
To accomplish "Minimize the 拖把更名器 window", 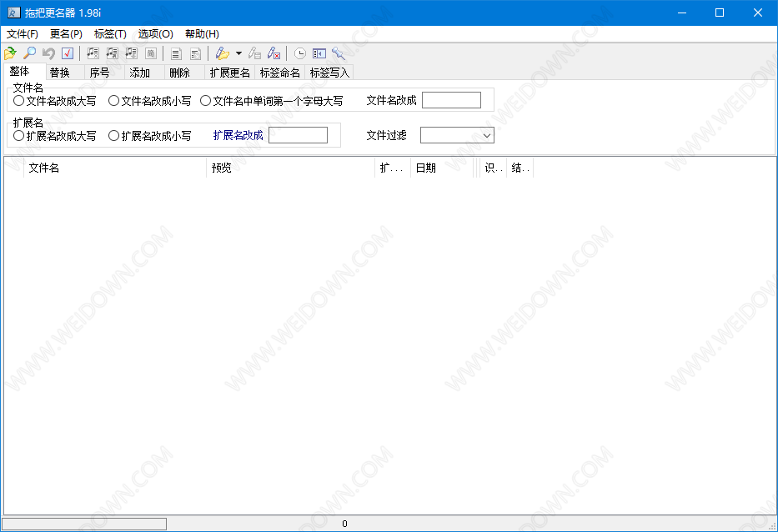I will pyautogui.click(x=682, y=13).
